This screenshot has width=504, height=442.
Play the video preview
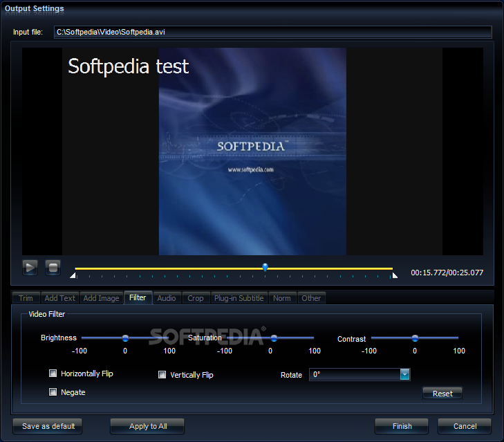click(30, 267)
